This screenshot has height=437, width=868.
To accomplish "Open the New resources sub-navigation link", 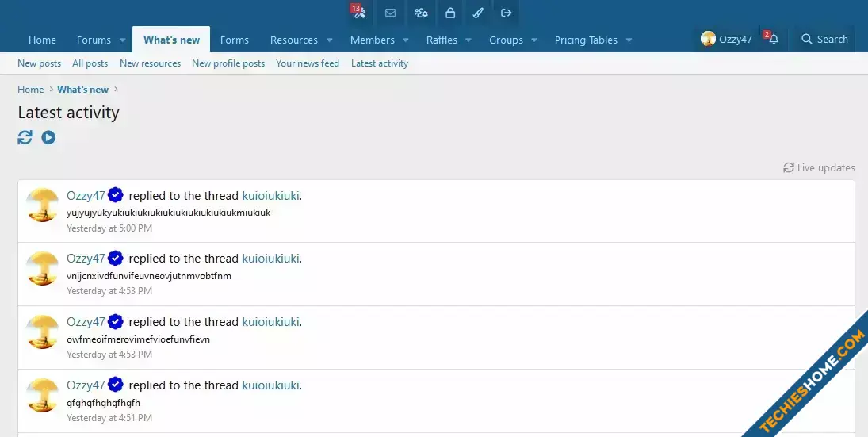I will point(150,63).
